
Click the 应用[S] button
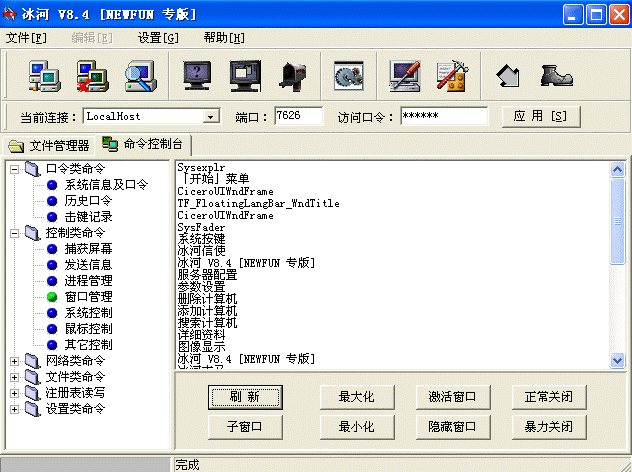click(541, 116)
